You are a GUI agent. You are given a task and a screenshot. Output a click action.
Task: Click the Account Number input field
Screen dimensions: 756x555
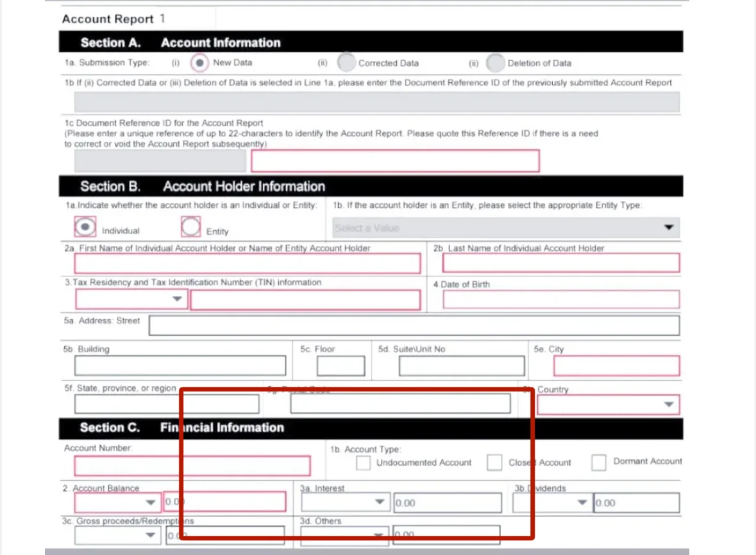[x=192, y=466]
